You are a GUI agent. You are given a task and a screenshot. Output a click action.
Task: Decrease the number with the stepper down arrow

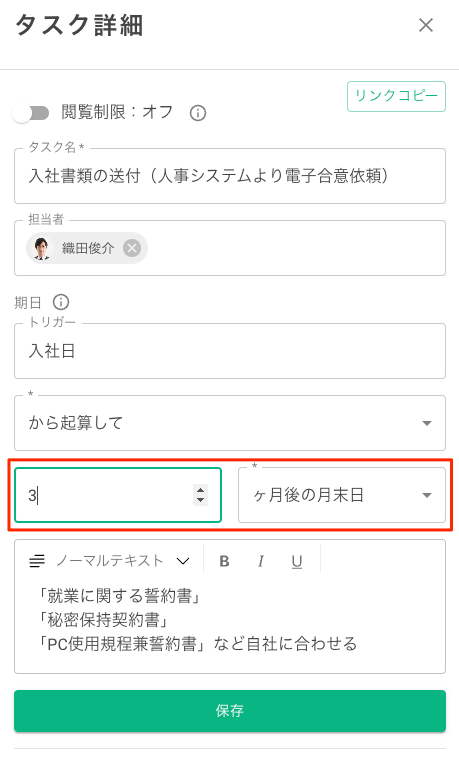[200, 500]
